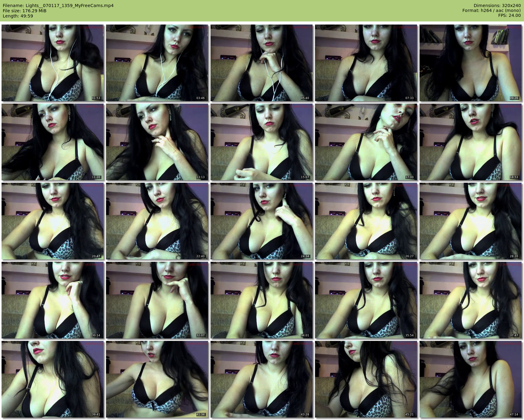Open the frame marked 30:14
Screen dimensions: 524x420
(52, 300)
